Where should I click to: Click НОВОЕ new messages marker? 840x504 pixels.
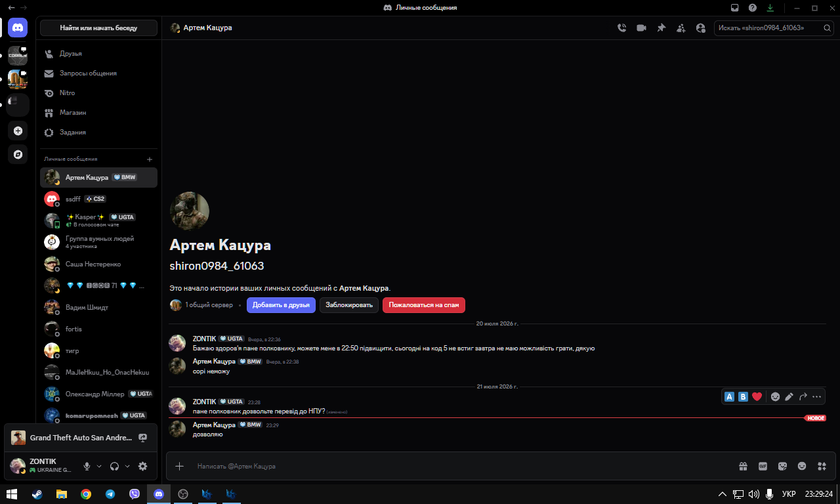pyautogui.click(x=816, y=418)
